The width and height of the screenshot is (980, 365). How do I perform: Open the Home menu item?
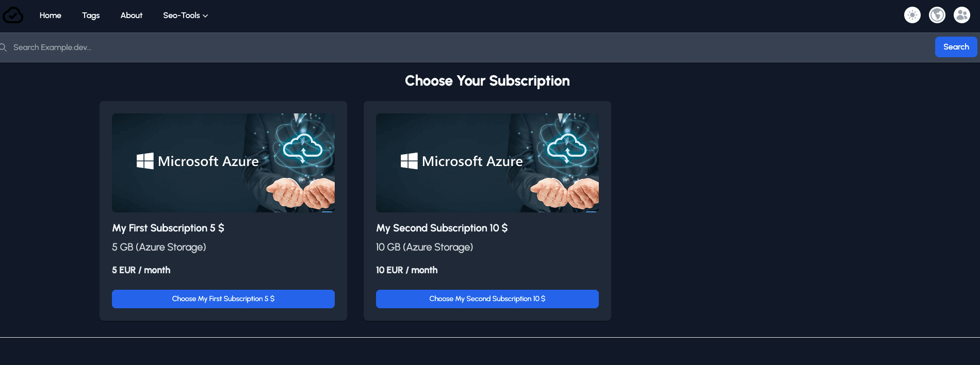(50, 15)
